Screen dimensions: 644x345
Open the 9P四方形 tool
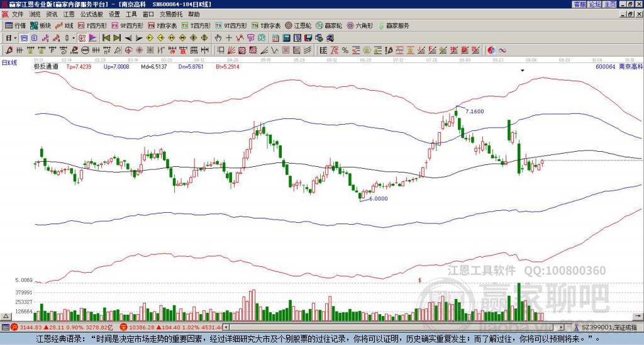tap(128, 25)
